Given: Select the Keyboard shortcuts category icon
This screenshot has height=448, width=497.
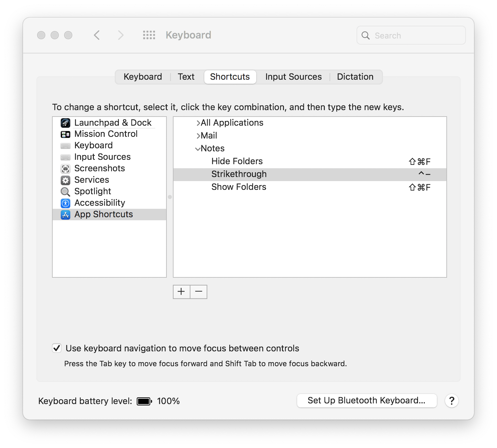Looking at the screenshot, I should (x=66, y=146).
